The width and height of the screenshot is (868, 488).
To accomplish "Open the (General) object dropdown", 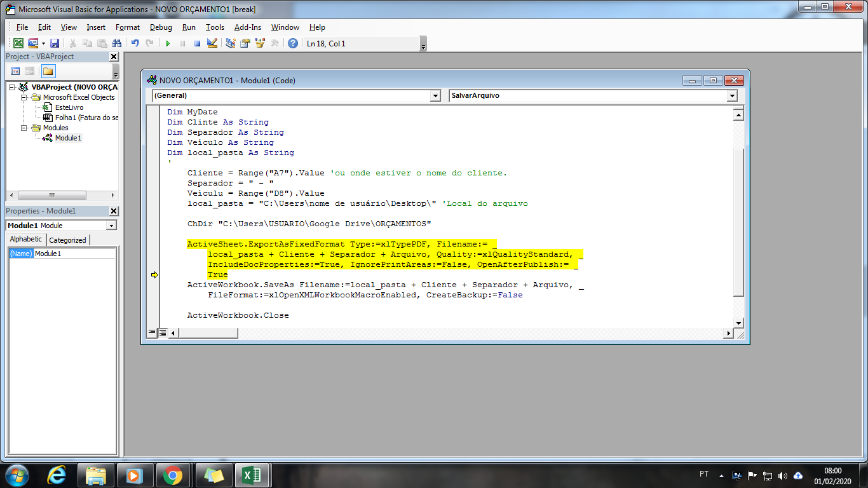I will (435, 95).
